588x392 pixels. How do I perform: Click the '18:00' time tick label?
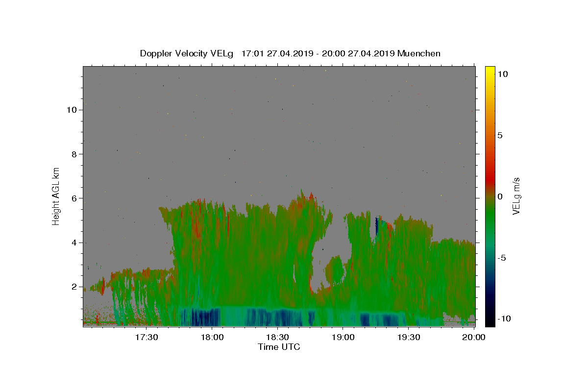tap(212, 337)
